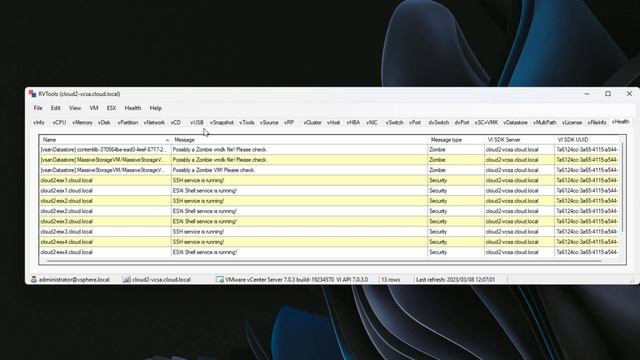Select cloud2-esx3.cloud.local ESXi Shell service row
The height and width of the screenshot is (360, 640).
pos(330,221)
